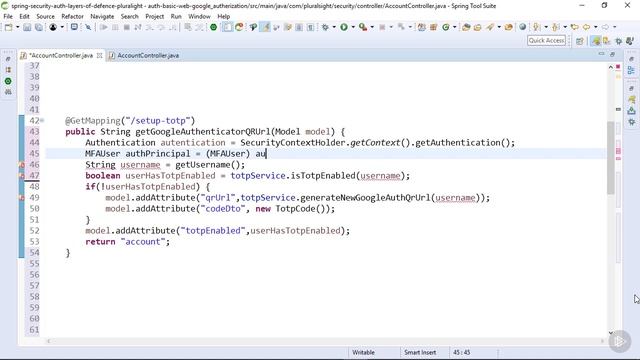
Task: Toggle the highlighted page icon beside Boot Dashboard
Action: [227, 27]
